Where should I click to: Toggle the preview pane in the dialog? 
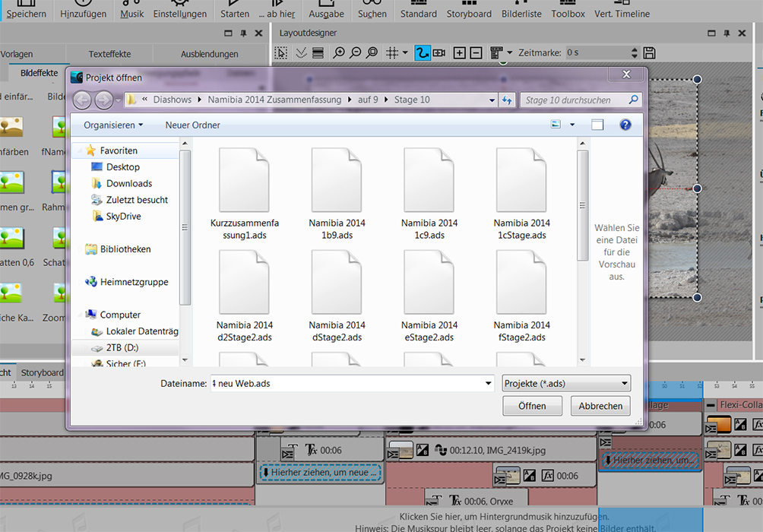(597, 125)
